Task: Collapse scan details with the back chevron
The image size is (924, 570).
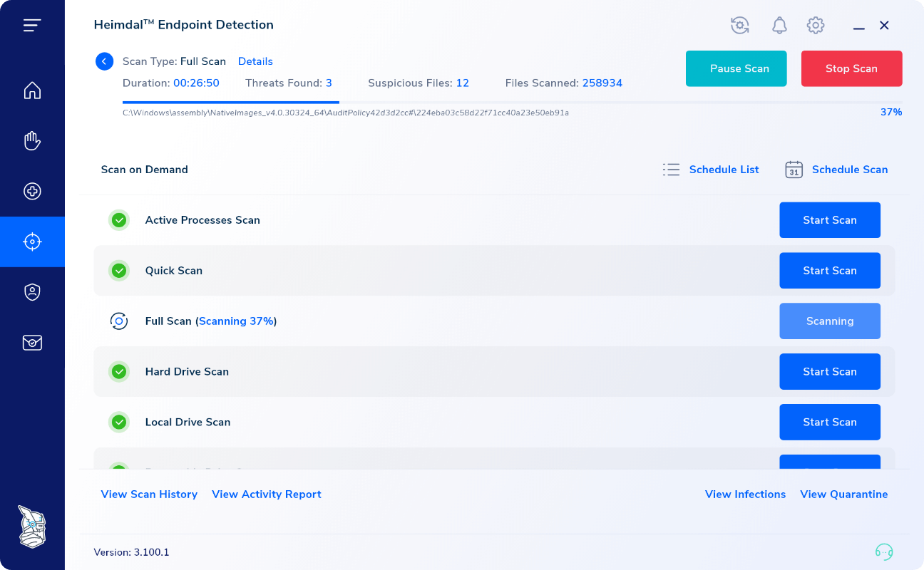Action: [x=104, y=61]
